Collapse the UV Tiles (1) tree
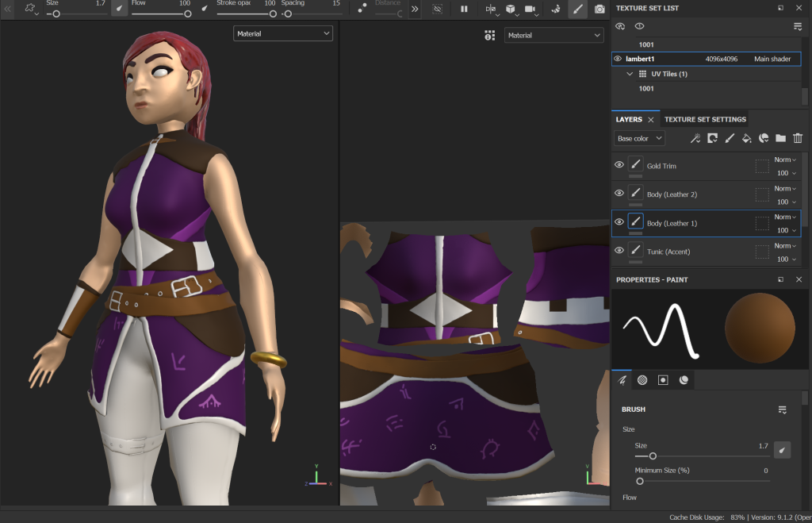The height and width of the screenshot is (523, 812). [630, 74]
